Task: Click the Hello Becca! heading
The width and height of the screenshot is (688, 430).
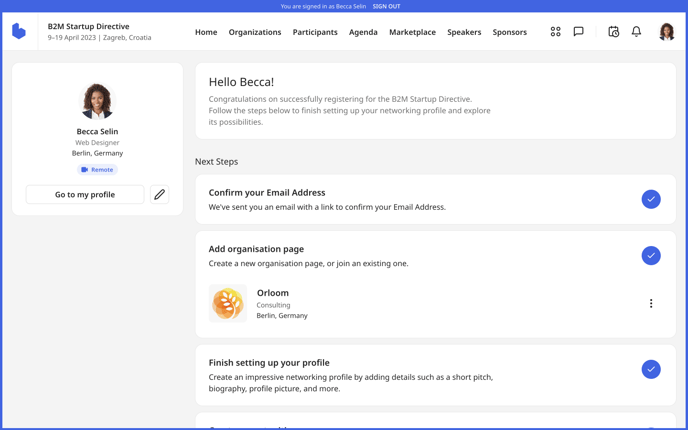Action: click(241, 82)
